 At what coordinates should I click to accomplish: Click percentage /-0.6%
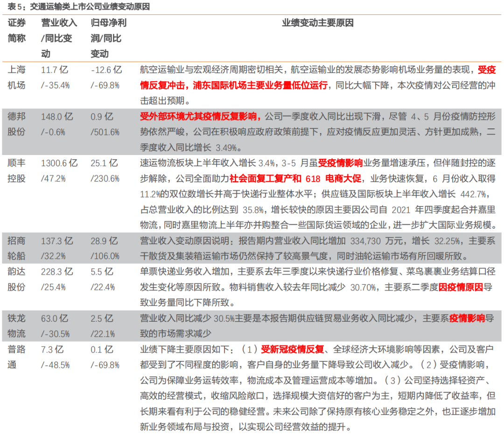point(53,132)
